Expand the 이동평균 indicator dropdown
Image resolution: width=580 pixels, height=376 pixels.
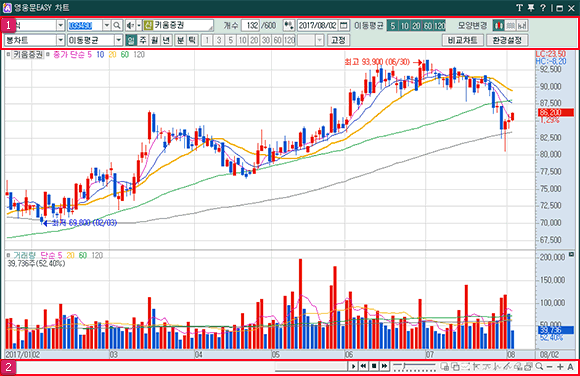pyautogui.click(x=118, y=40)
